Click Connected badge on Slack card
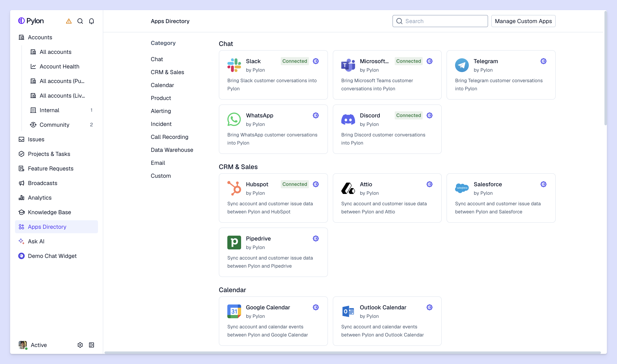Image resolution: width=617 pixels, height=364 pixels. (295, 61)
